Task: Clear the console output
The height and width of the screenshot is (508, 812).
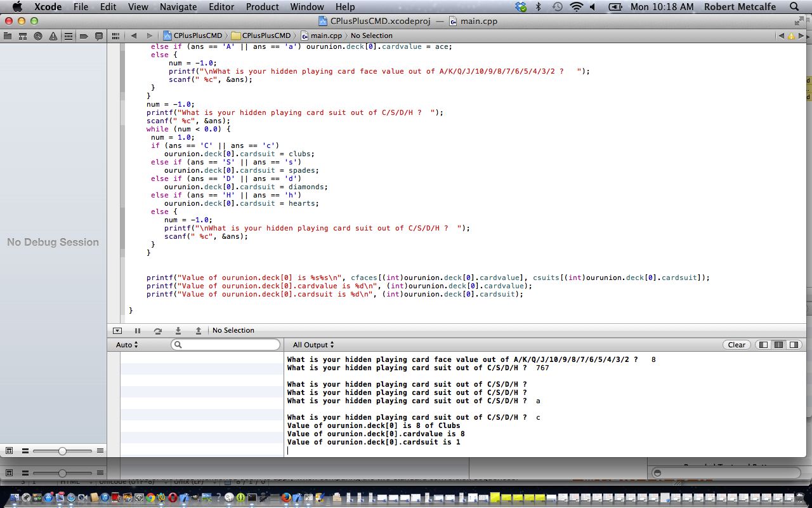Action: pos(737,345)
